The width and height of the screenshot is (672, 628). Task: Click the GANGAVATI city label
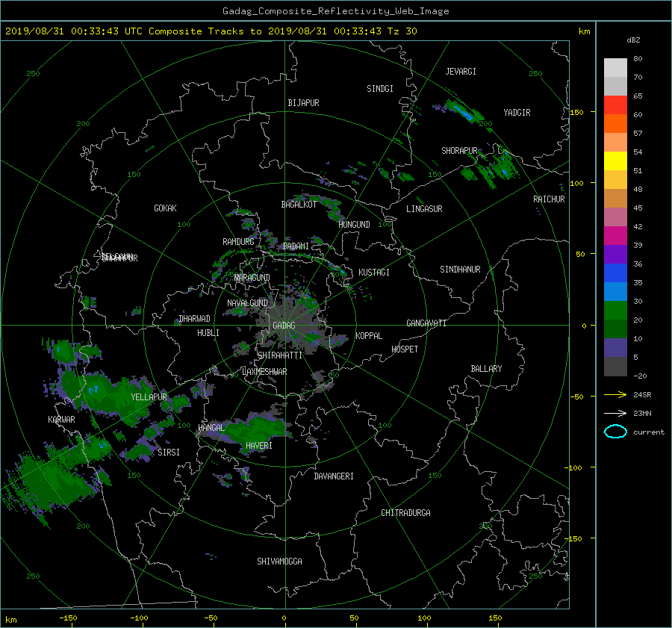(x=426, y=323)
